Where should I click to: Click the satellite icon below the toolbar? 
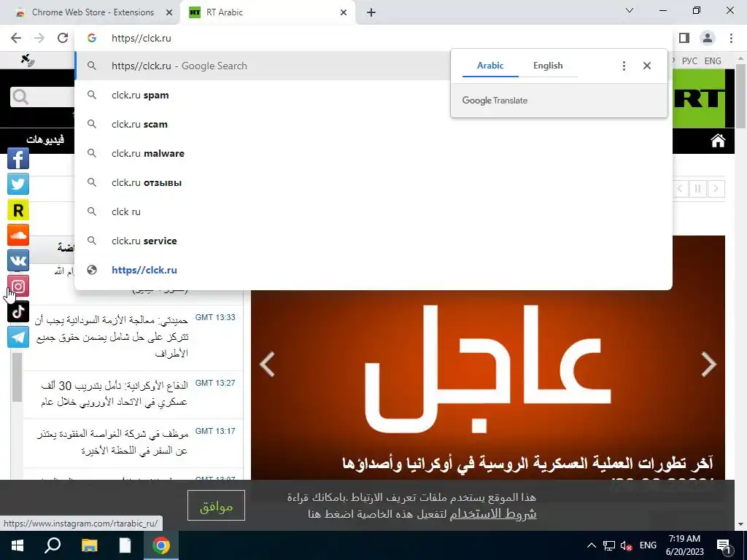click(x=28, y=60)
